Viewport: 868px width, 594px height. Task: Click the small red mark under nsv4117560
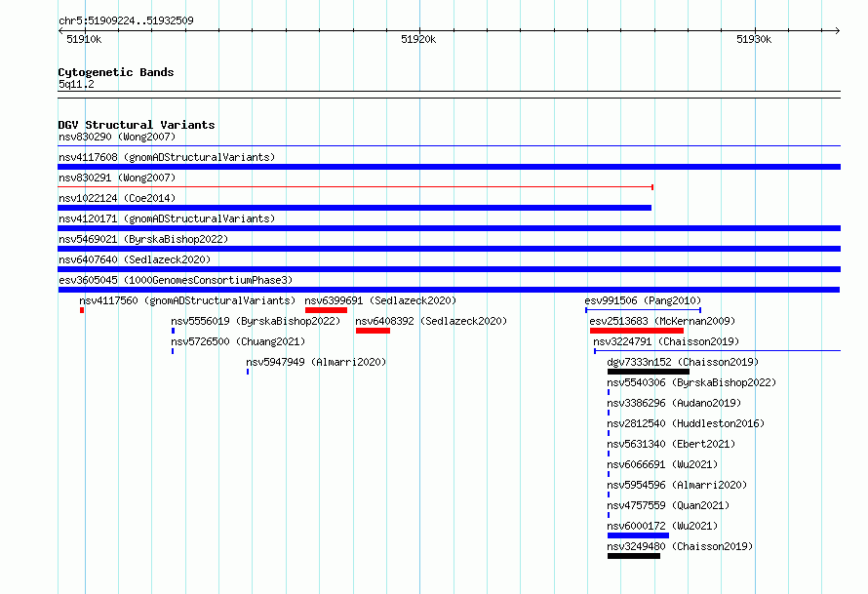point(82,310)
